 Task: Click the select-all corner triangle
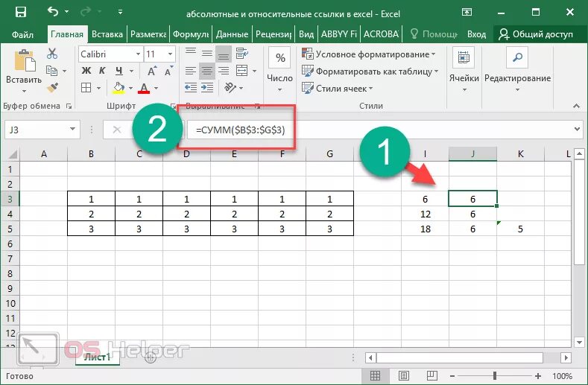tap(12, 154)
